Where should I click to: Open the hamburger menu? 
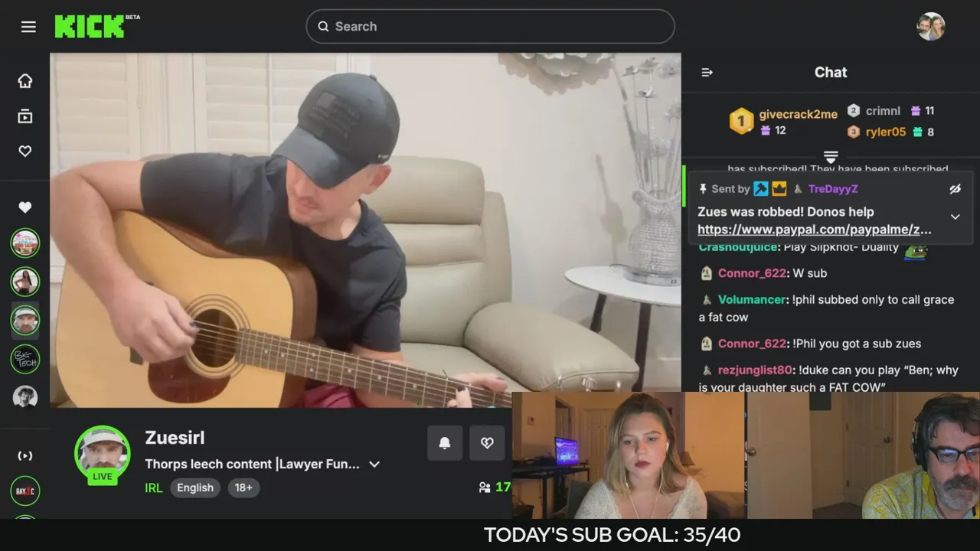(x=28, y=27)
